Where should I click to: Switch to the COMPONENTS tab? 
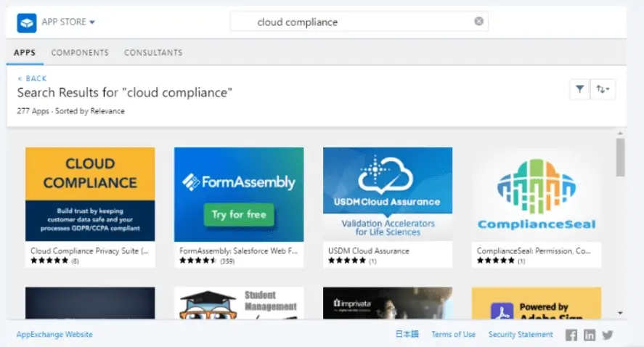80,52
